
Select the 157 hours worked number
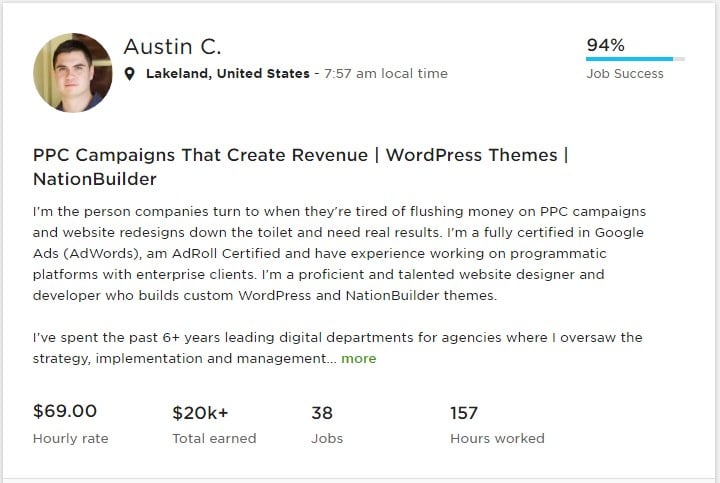pyautogui.click(x=464, y=412)
